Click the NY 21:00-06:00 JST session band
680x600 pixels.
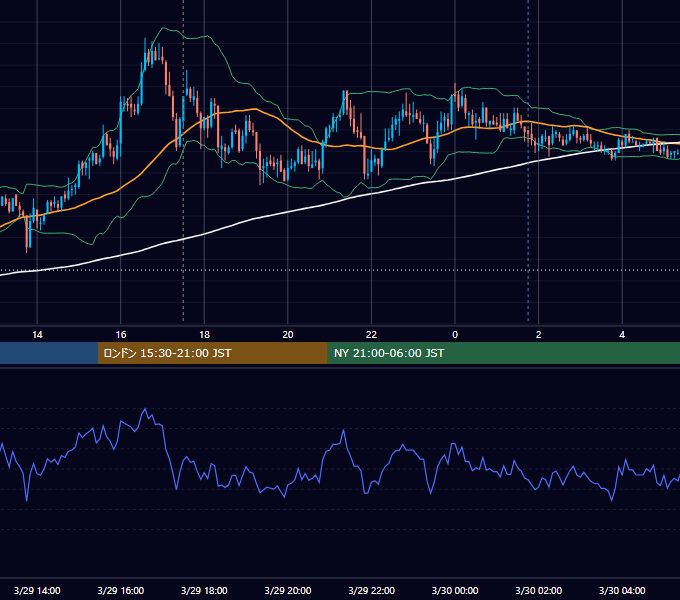503,353
